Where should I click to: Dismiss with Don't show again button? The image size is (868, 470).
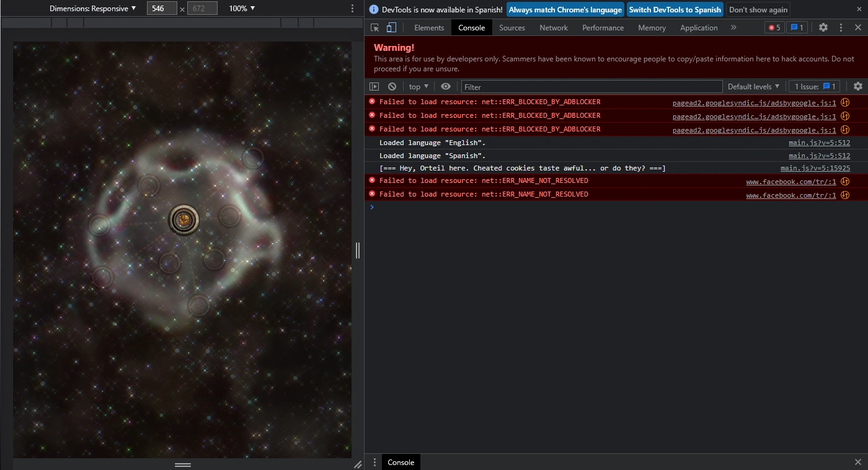click(x=758, y=9)
